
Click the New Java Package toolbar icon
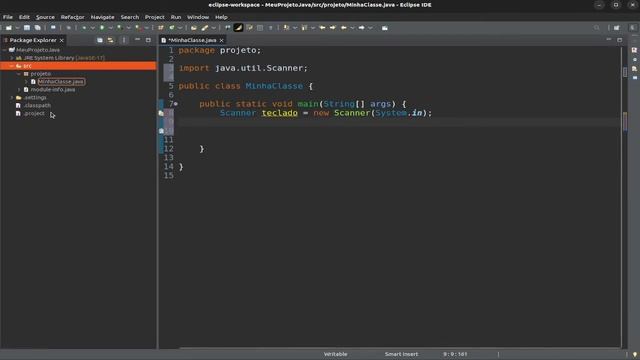pyautogui.click(x=161, y=28)
